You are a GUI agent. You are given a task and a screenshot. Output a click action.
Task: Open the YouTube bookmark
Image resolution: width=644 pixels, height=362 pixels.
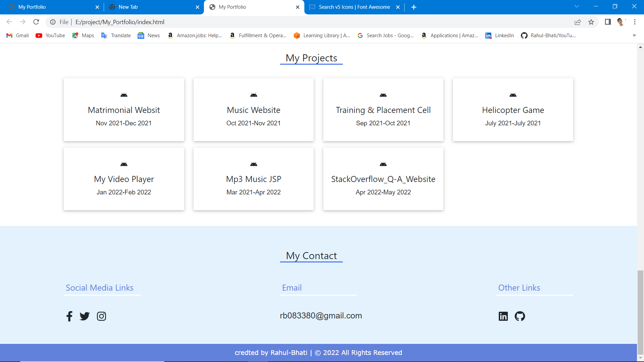point(50,36)
